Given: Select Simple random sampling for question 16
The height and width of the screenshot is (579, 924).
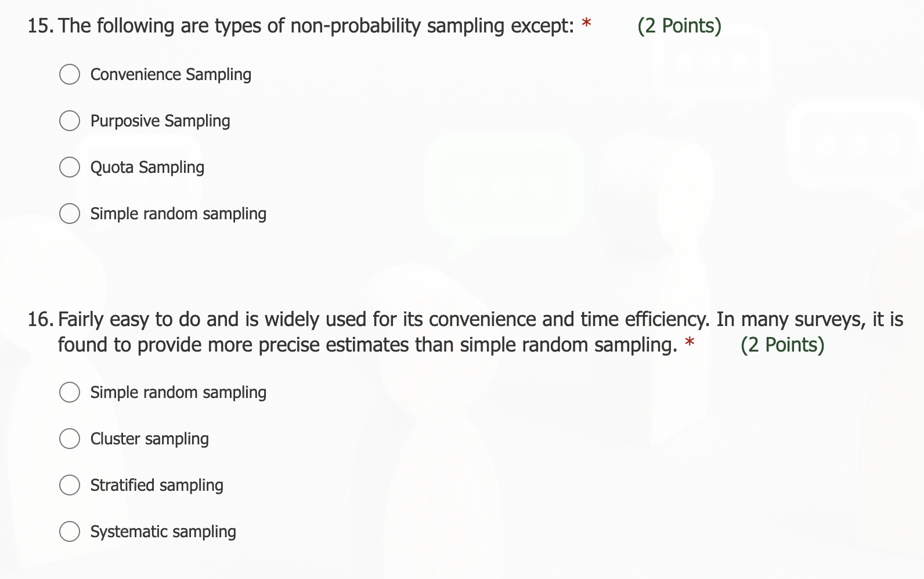Looking at the screenshot, I should tap(70, 392).
